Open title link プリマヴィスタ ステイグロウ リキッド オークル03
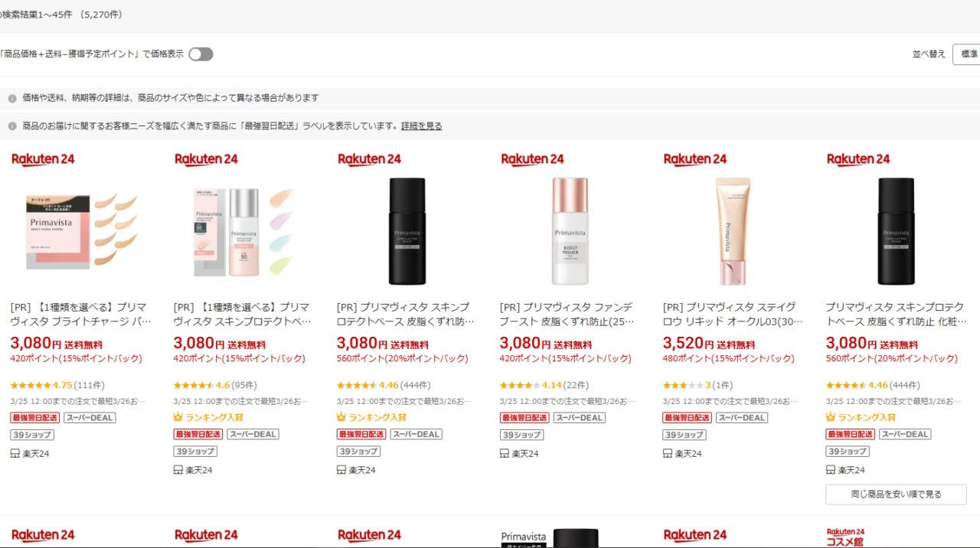 [x=733, y=315]
